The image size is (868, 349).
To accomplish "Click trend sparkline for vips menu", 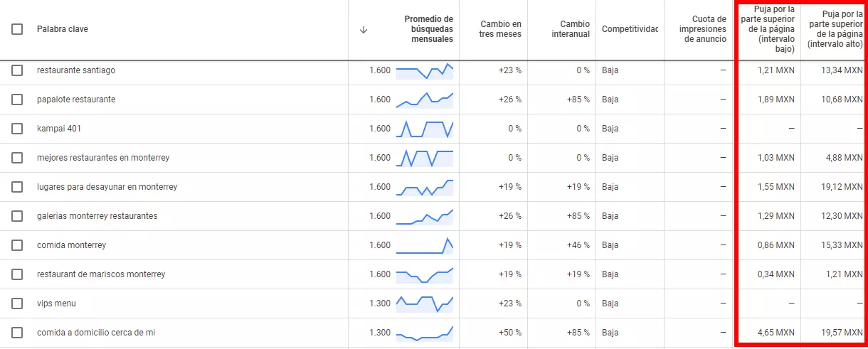I will click(424, 304).
